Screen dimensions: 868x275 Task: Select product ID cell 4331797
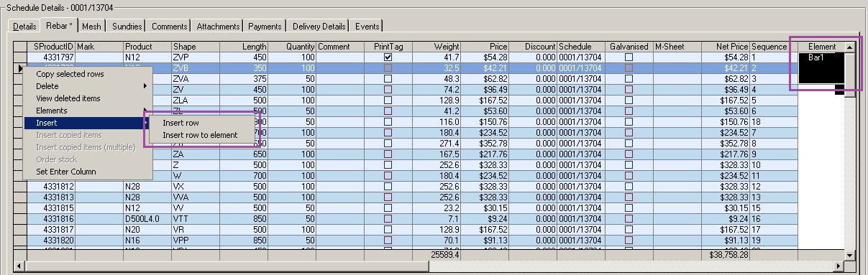coord(51,57)
